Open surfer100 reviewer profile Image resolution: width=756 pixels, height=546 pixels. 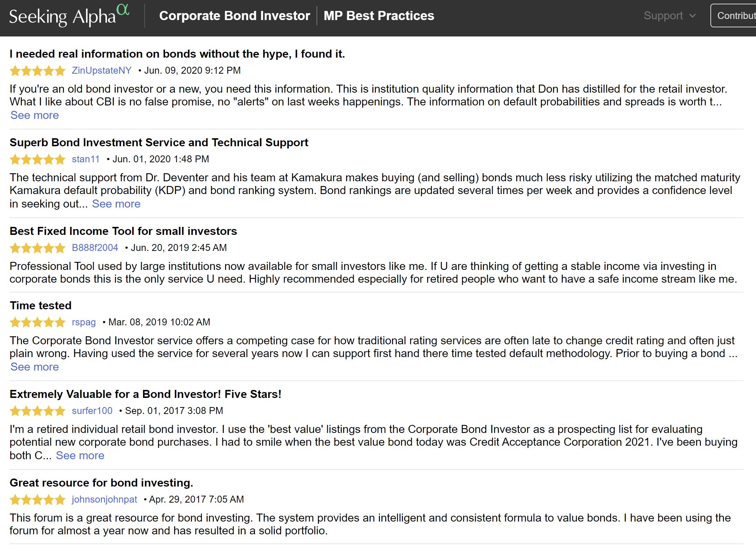pyautogui.click(x=92, y=411)
